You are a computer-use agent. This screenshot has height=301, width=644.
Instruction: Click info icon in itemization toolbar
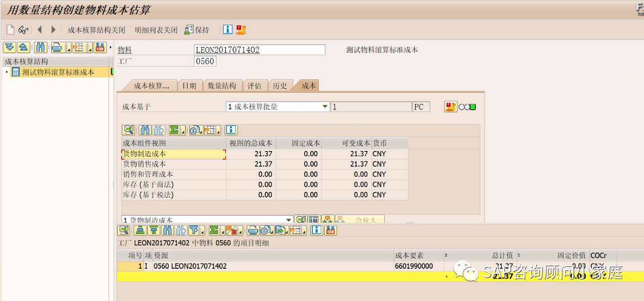[x=316, y=230]
